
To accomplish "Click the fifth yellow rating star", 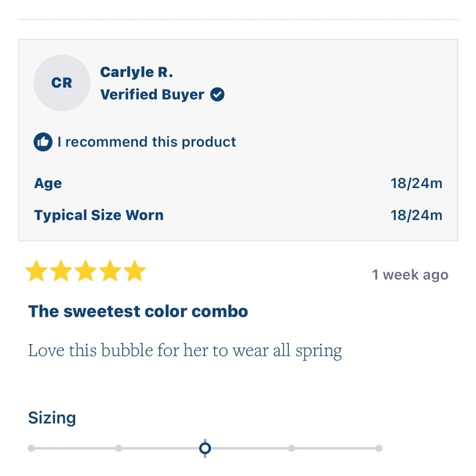I will tap(135, 270).
